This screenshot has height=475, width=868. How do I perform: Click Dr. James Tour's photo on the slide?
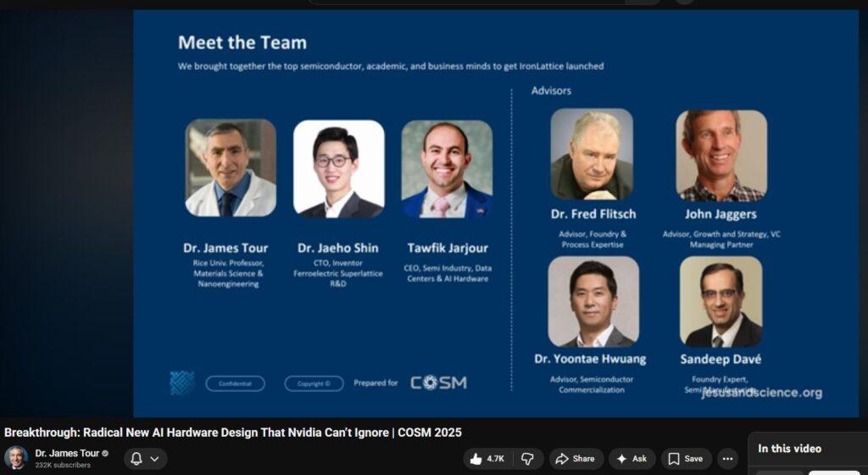231,168
